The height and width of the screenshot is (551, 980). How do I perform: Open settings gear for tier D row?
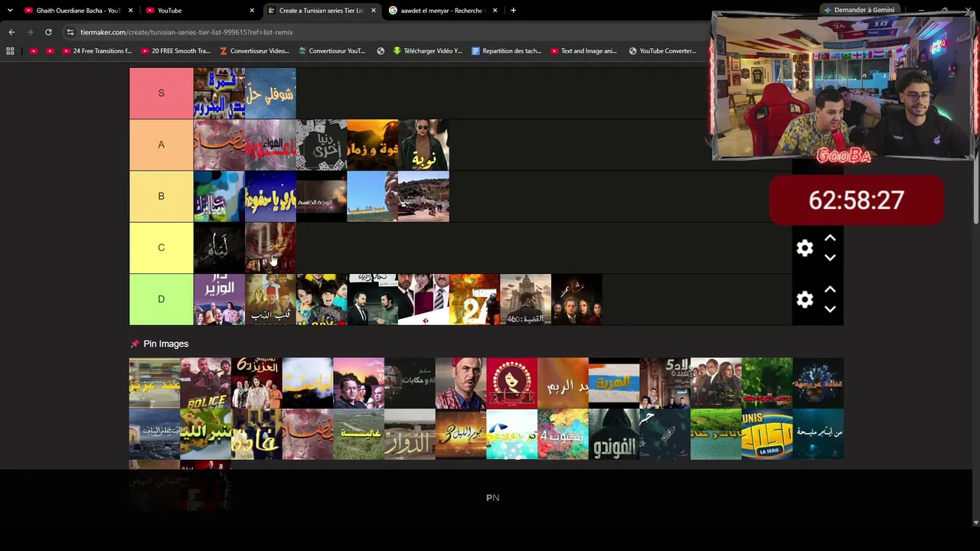pos(805,299)
